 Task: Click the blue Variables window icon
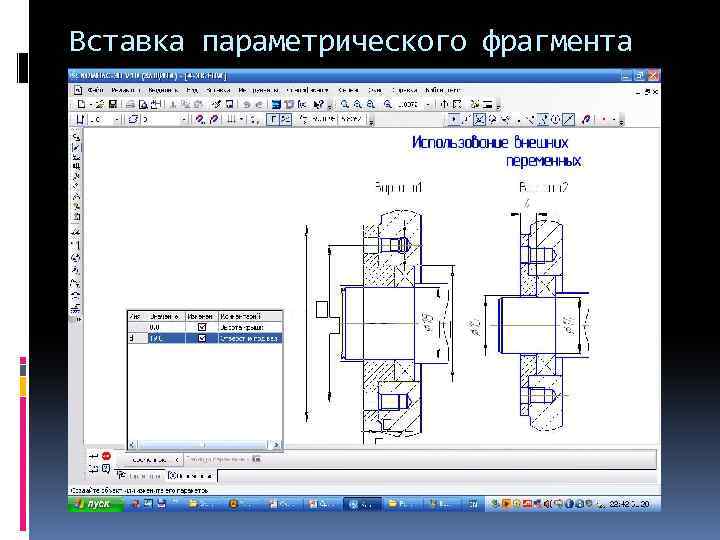pos(276,104)
